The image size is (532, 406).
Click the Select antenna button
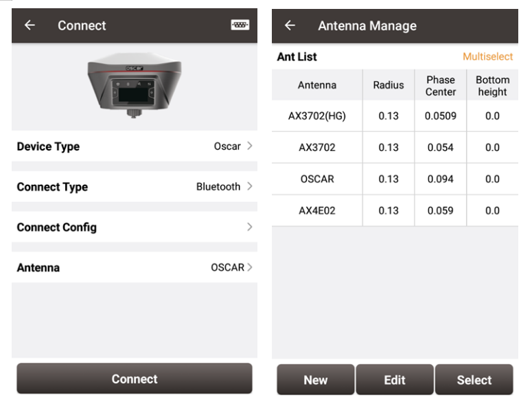[x=474, y=379]
